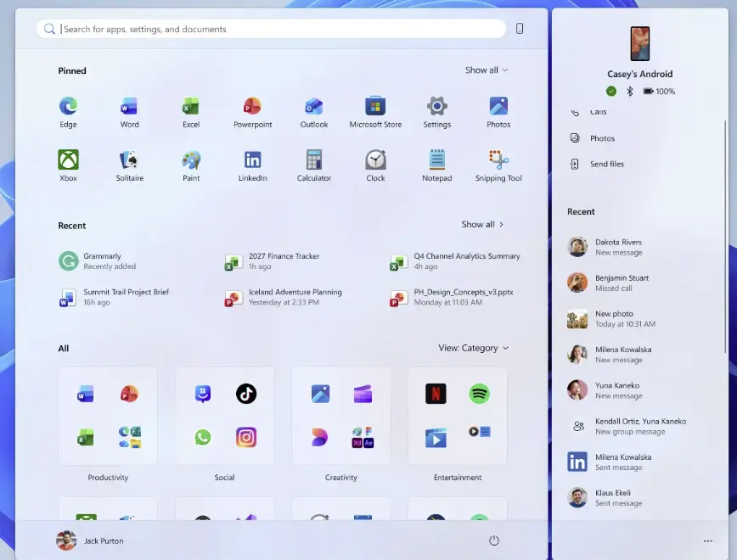Viewport: 737px width, 560px height.
Task: Launch the Powerpoint pinned app
Action: pos(252,112)
